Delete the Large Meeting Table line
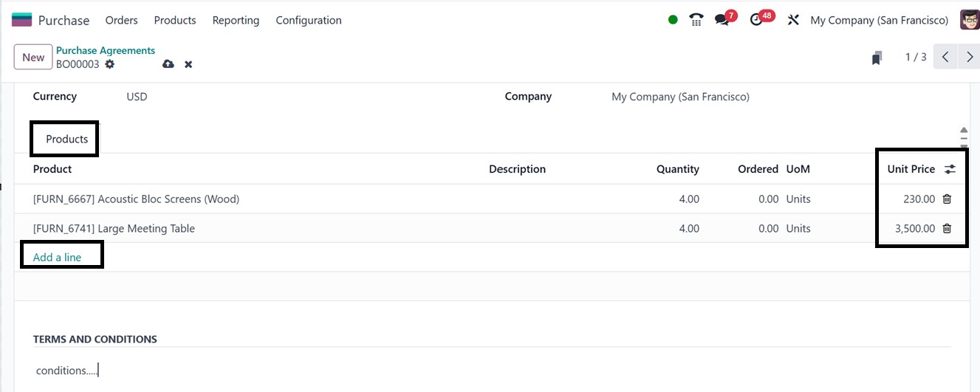Image resolution: width=980 pixels, height=392 pixels. coord(947,229)
